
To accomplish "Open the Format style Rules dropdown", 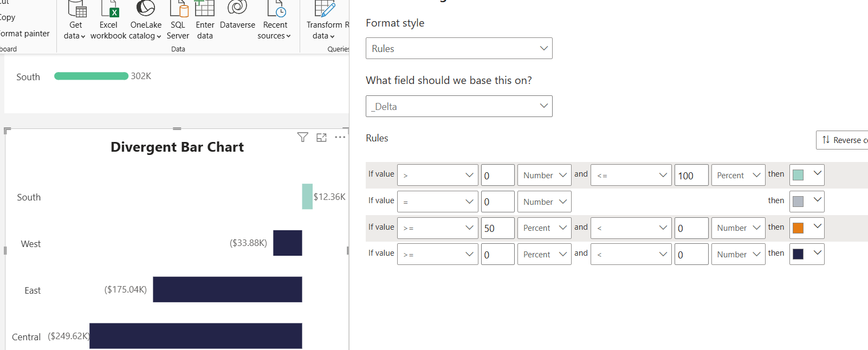I will click(x=459, y=48).
